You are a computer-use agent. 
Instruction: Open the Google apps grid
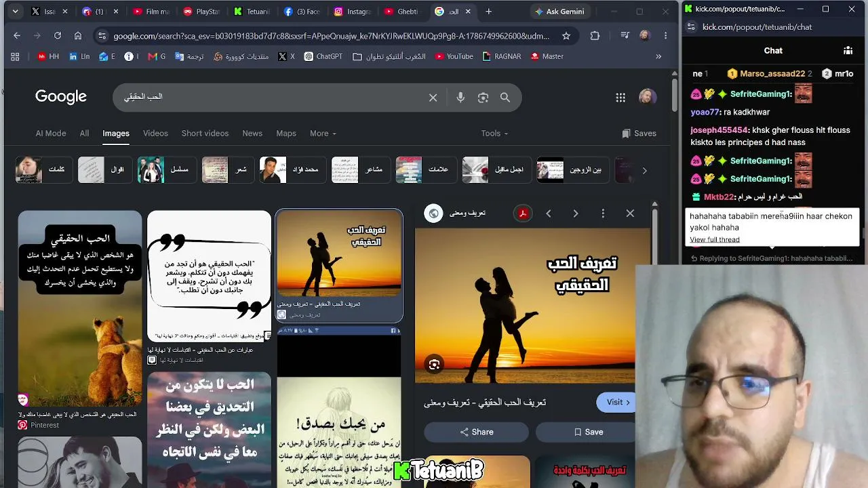click(x=620, y=98)
